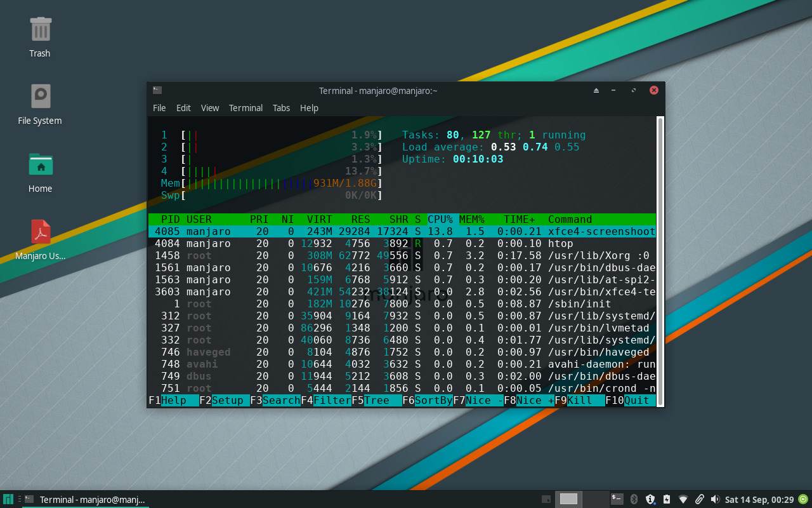Open the clock showing Sat 14 Sep, 00:29

(x=759, y=499)
